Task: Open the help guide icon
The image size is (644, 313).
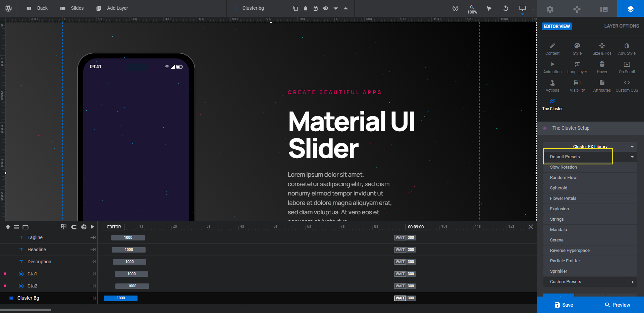Action: tap(455, 8)
